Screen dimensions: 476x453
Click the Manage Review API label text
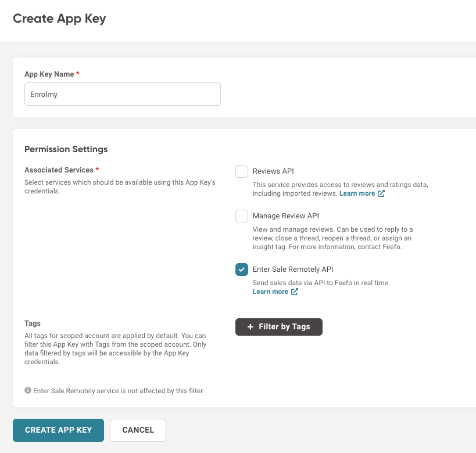click(x=286, y=215)
